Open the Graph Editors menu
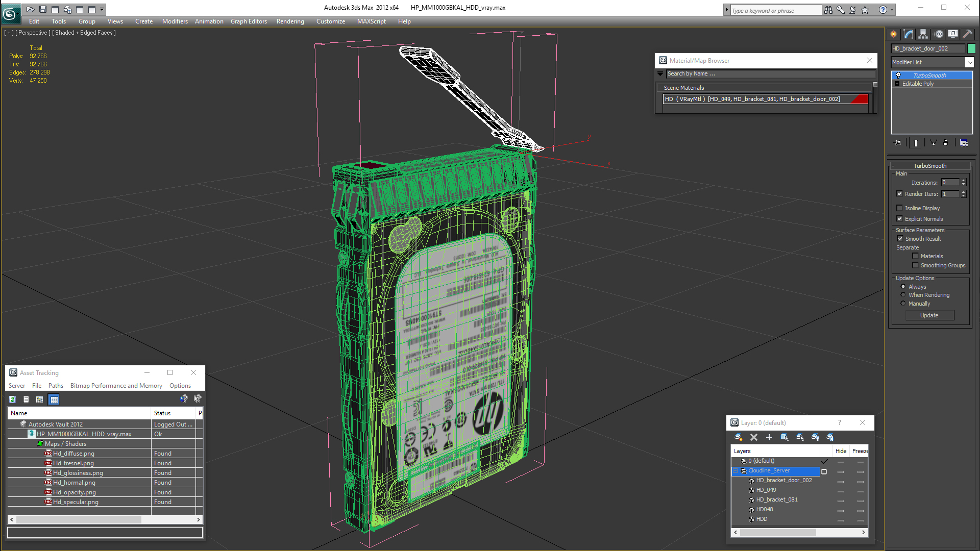Screen dimensions: 980x551 (249, 21)
